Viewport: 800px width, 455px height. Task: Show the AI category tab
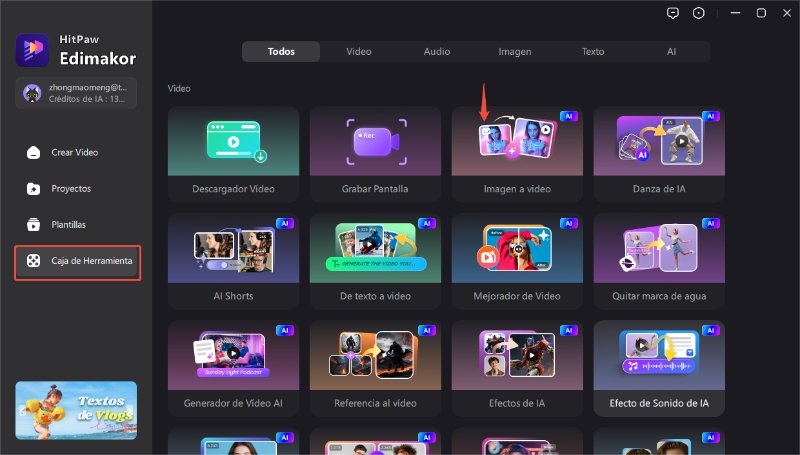click(671, 51)
